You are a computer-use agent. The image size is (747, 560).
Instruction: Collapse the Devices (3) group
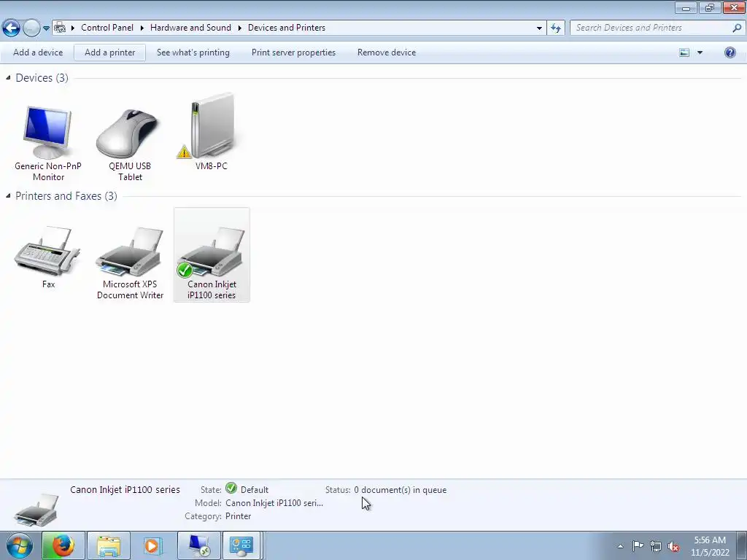tap(8, 77)
